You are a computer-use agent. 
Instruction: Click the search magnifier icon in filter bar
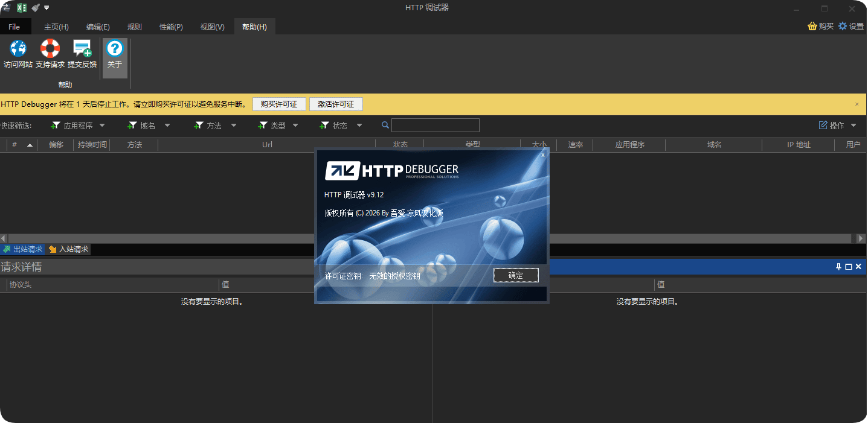click(x=385, y=126)
